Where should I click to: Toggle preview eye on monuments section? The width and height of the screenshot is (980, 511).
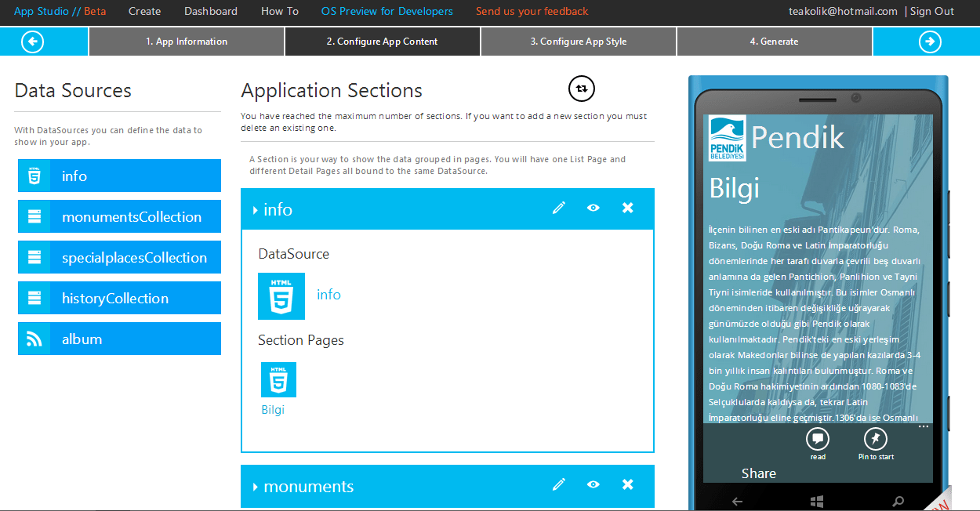(x=593, y=484)
